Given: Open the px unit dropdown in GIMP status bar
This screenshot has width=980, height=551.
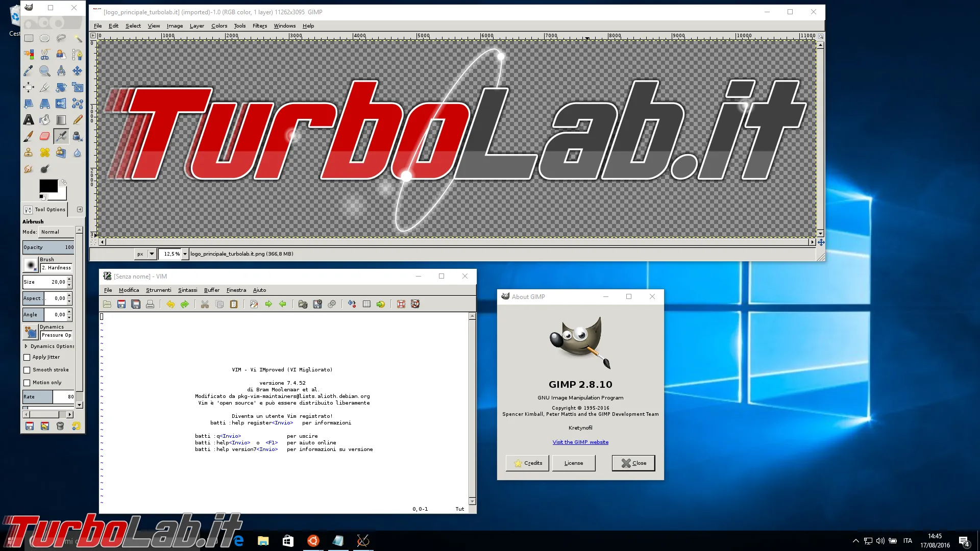Looking at the screenshot, I should tap(146, 254).
